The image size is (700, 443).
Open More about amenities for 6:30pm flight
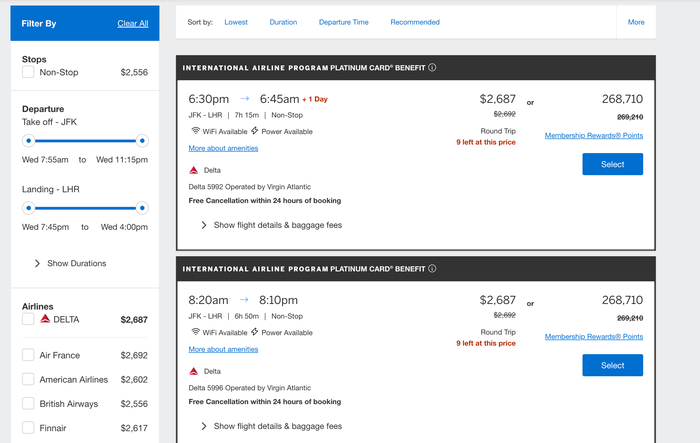pyautogui.click(x=223, y=148)
